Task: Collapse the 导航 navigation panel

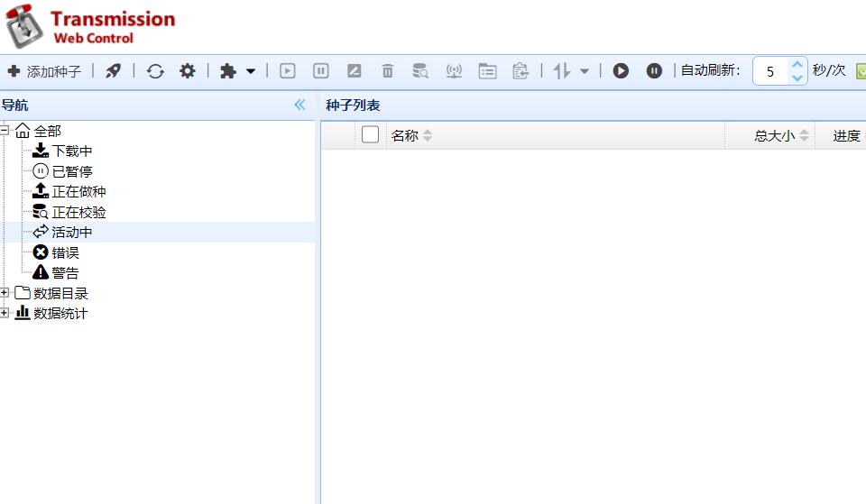Action: [x=300, y=105]
